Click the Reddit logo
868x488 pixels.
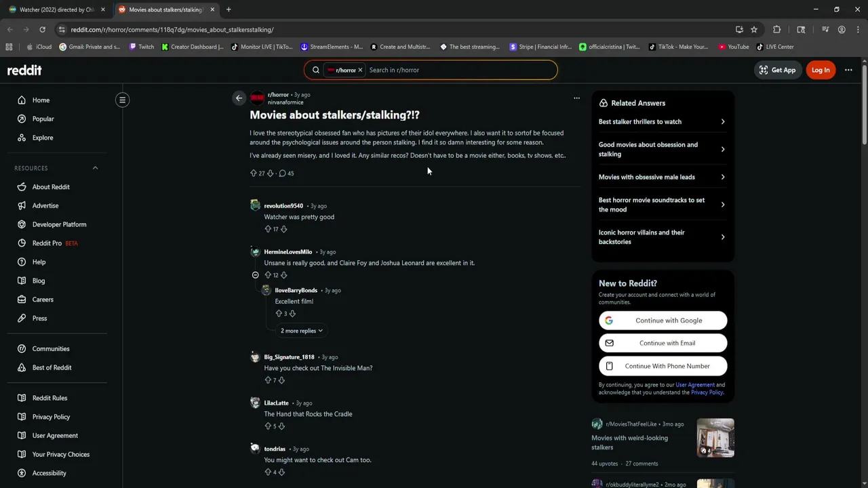point(24,70)
